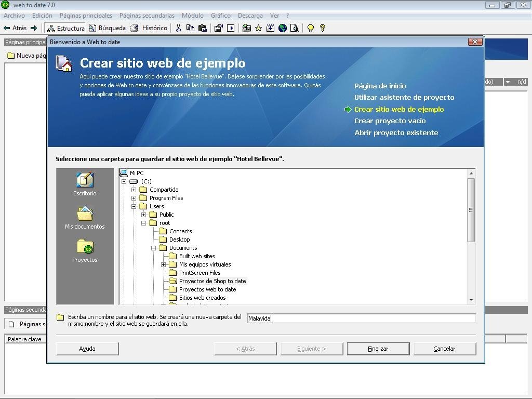Click the toolbar icon right of the star
Viewport: 532px width, 399px height.
click(270, 28)
